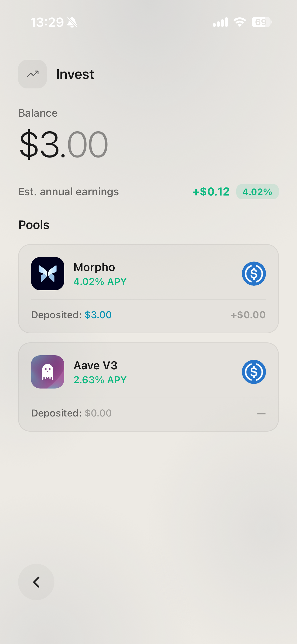Viewport: 297px width, 644px height.
Task: Tap the Aave V3 pool name
Action: [95, 365]
